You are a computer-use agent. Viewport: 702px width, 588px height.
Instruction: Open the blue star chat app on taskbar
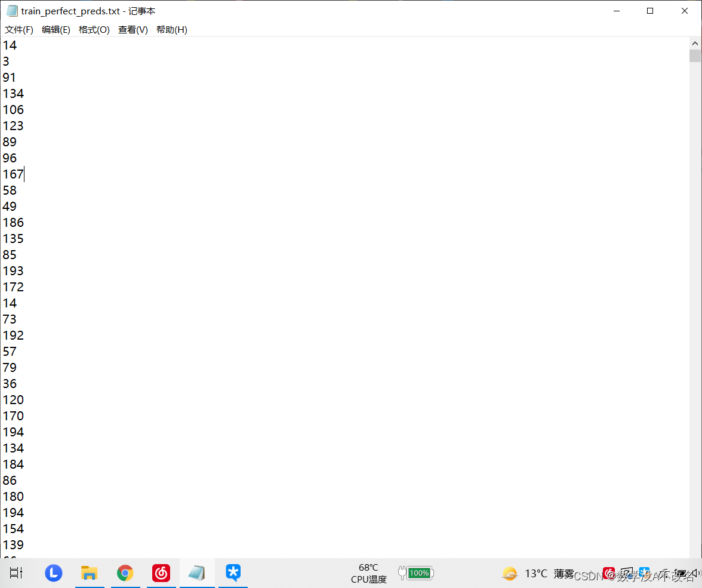(233, 572)
